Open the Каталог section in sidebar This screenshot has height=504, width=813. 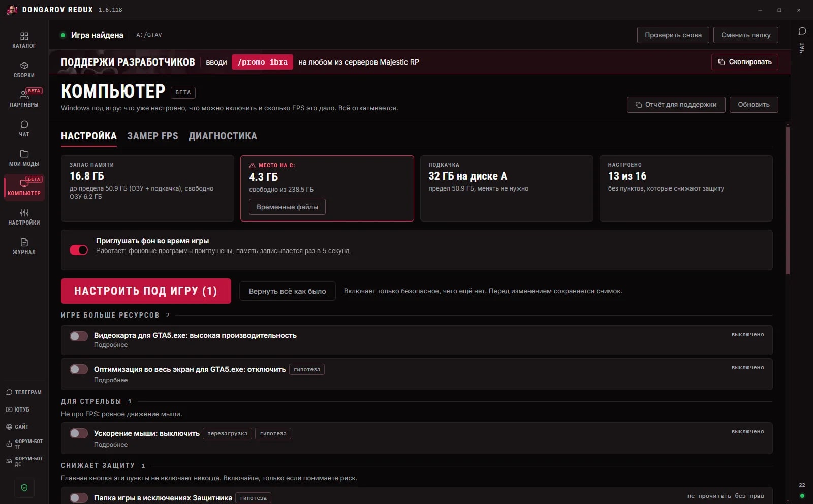24,40
